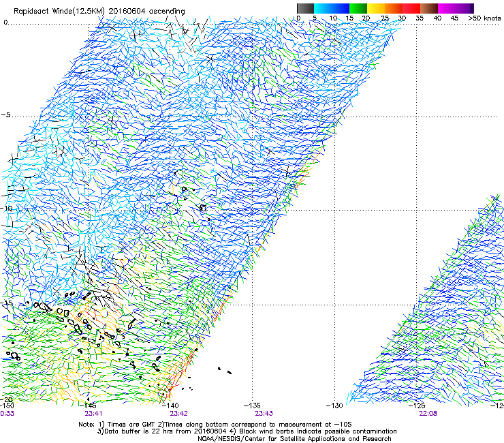Screen dimensions: 504x443
Task: Click the purple '23:43' time stamp
Action: click(264, 414)
